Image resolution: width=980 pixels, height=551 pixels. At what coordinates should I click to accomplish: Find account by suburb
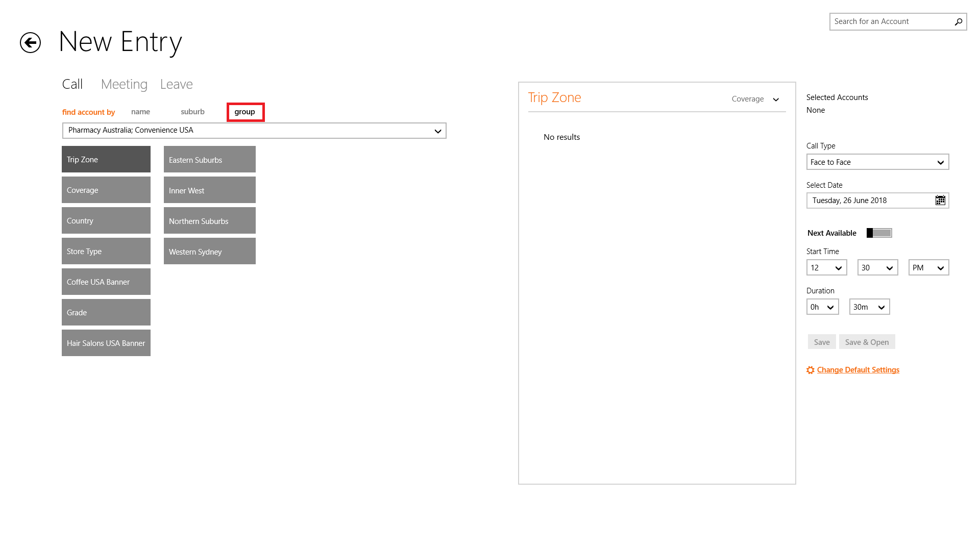pyautogui.click(x=192, y=112)
